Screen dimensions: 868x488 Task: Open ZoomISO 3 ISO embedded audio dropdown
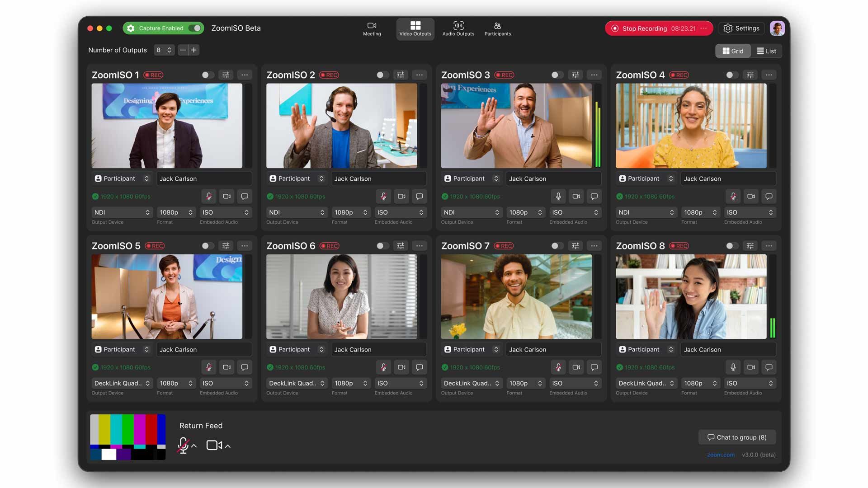575,212
